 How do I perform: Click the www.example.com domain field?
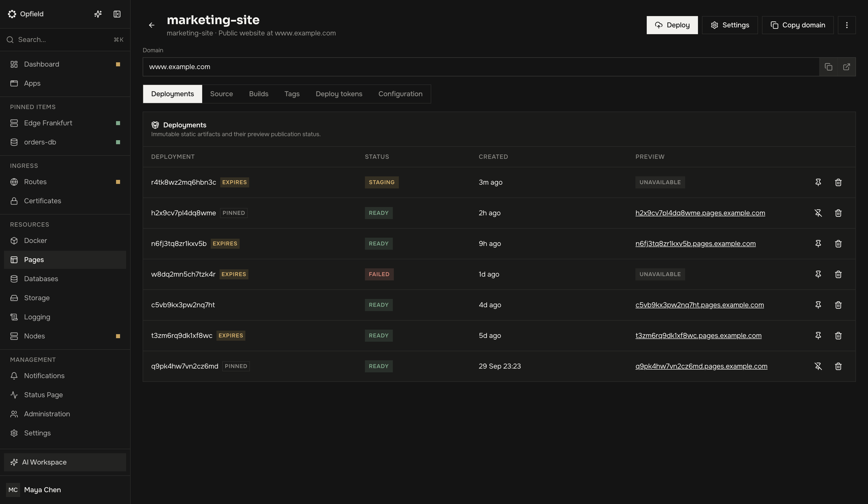point(481,67)
